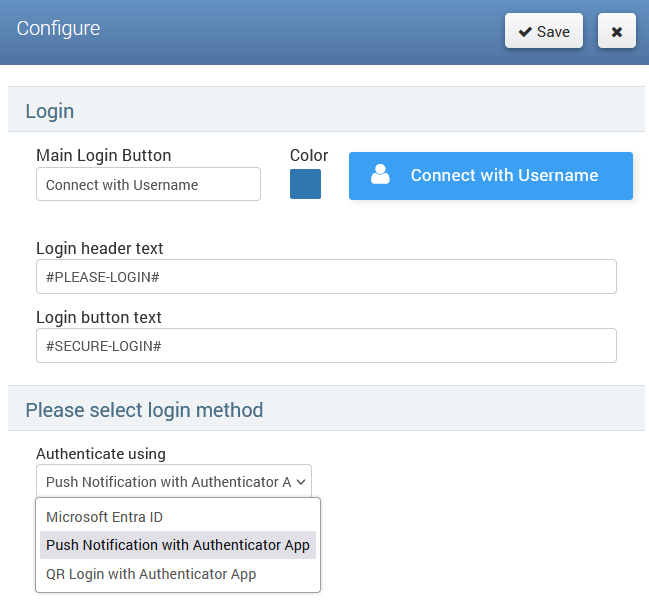This screenshot has height=605, width=649.
Task: Click the Color label text
Action: (309, 155)
